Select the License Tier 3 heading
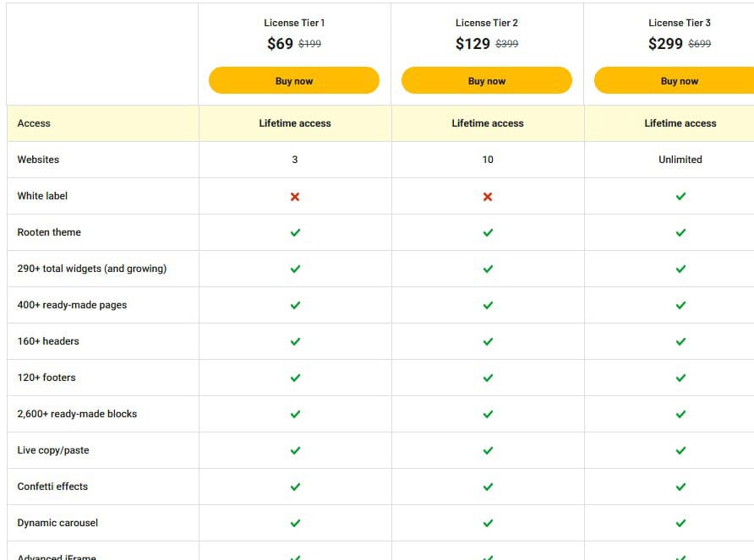This screenshot has height=560, width=754. tap(680, 23)
